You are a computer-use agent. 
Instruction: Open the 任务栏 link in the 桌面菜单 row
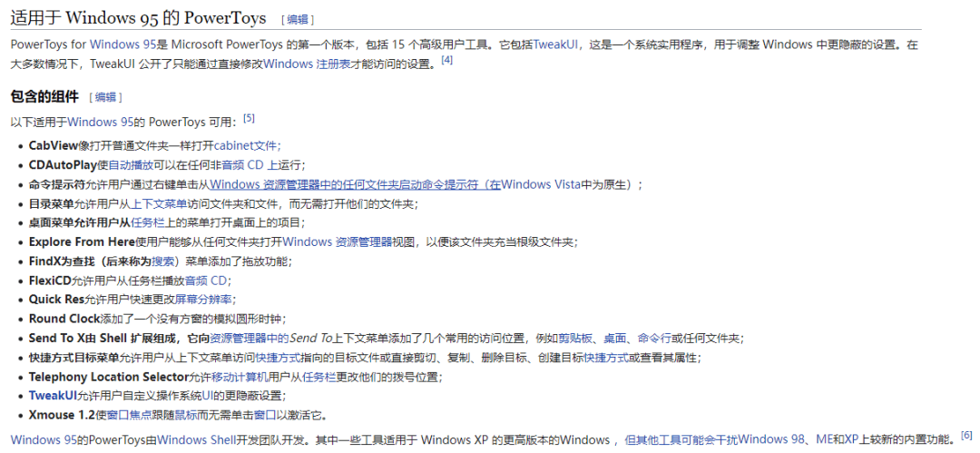pos(148,222)
